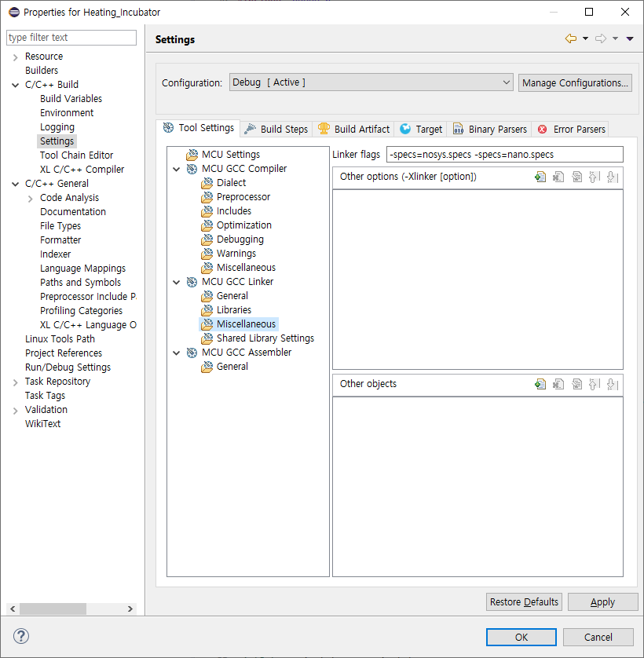Viewport: 644px width, 658px height.
Task: Click the left panel horizontal scrollbar thumb
Action: (x=53, y=609)
